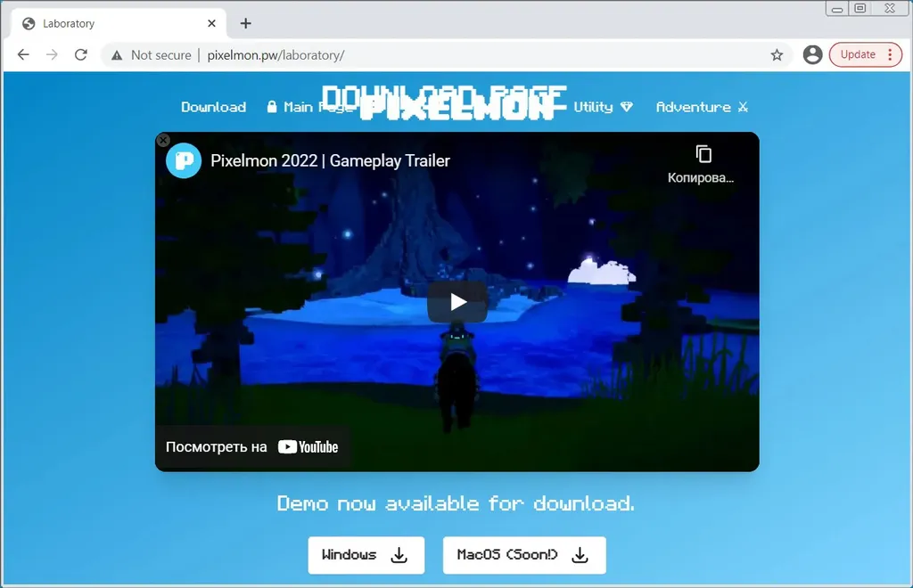Watch on YouTube via the bottom logo link
This screenshot has width=913, height=588.
pyautogui.click(x=308, y=447)
